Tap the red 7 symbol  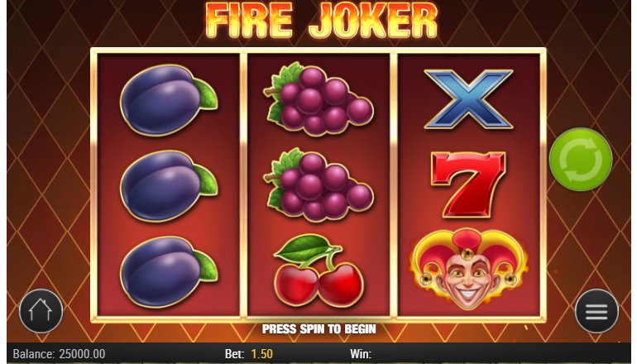tap(468, 184)
